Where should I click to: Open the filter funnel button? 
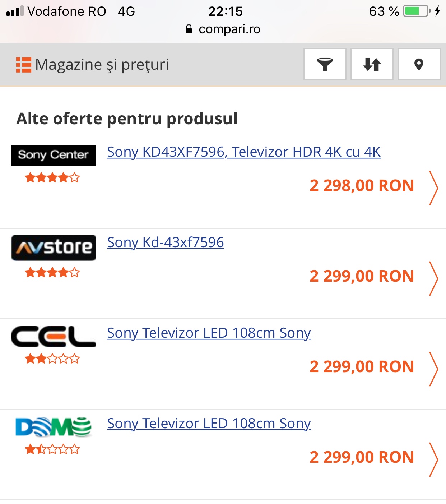325,64
